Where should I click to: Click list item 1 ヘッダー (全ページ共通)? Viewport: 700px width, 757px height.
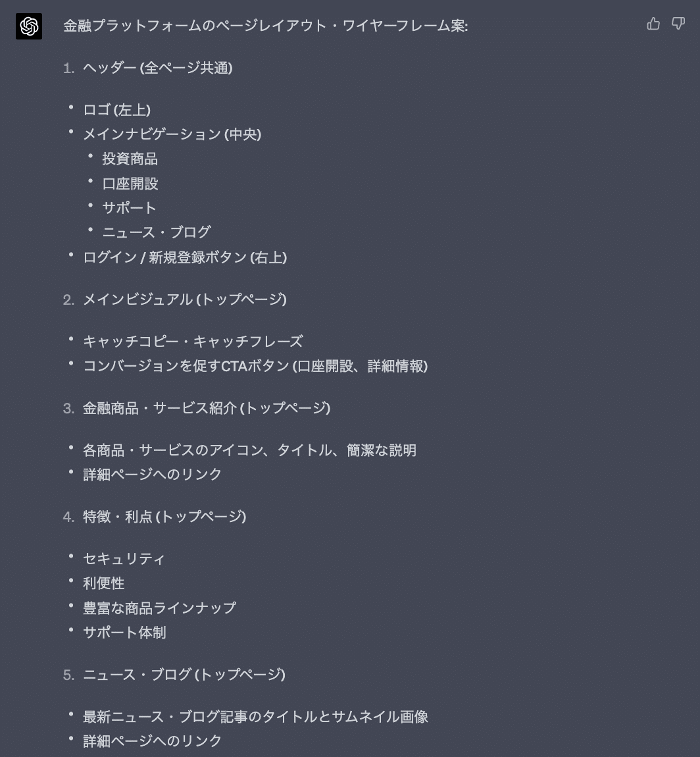[x=157, y=68]
